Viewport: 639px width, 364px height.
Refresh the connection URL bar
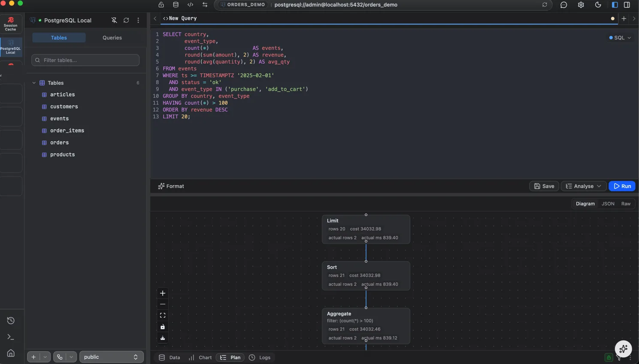coord(545,5)
